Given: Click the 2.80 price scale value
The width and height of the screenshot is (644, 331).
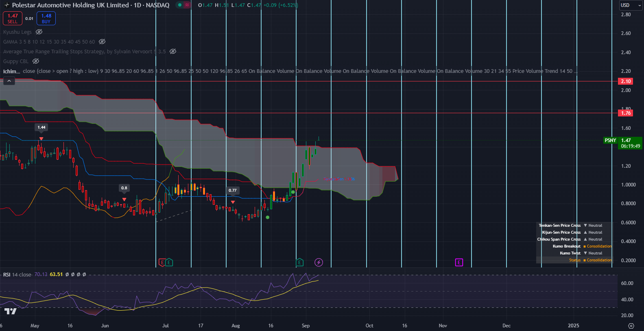Looking at the screenshot, I should (x=626, y=15).
